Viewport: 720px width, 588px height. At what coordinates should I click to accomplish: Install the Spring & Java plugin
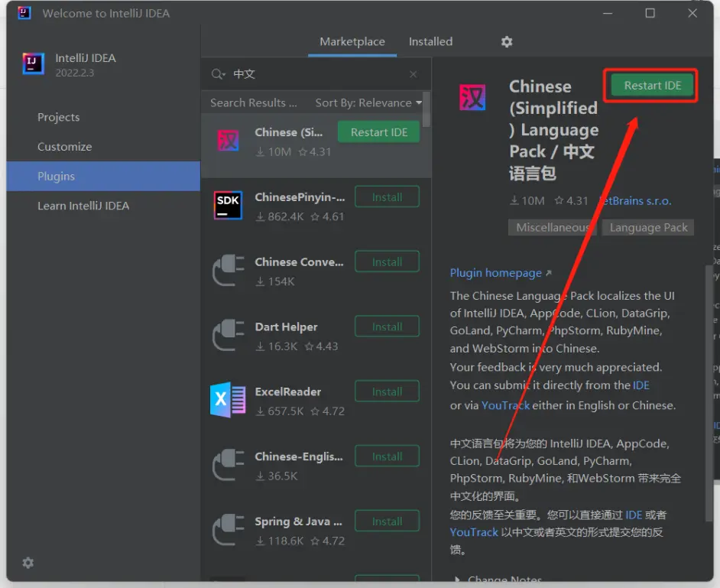point(387,521)
